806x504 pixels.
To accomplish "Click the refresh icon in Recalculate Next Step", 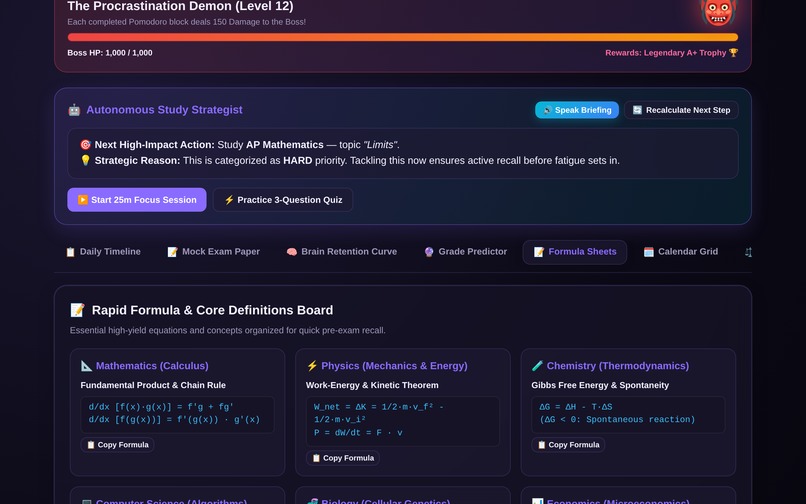I will click(x=637, y=110).
